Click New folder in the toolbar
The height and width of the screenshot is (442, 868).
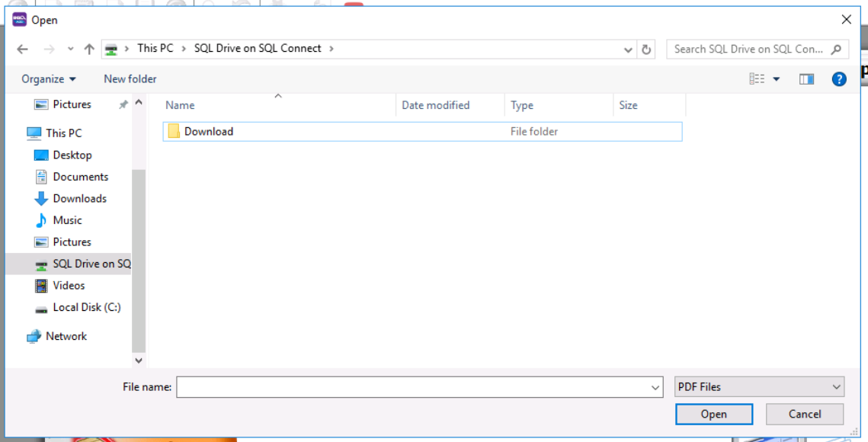130,79
